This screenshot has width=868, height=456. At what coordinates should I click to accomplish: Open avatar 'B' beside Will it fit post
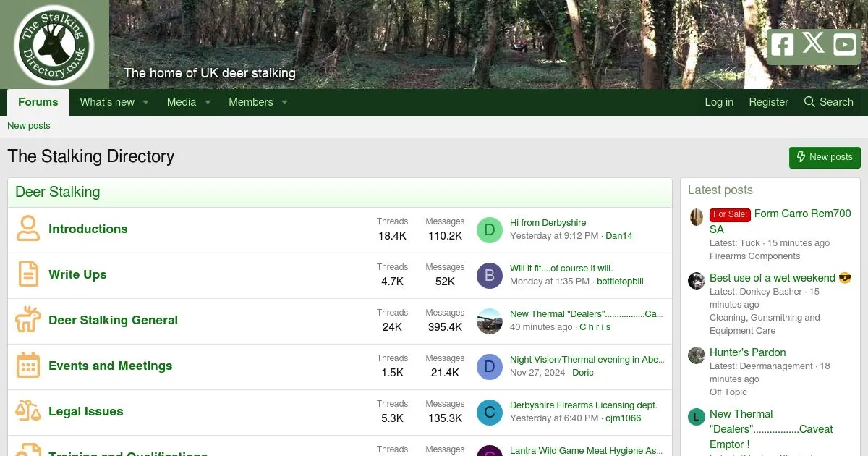click(x=489, y=276)
